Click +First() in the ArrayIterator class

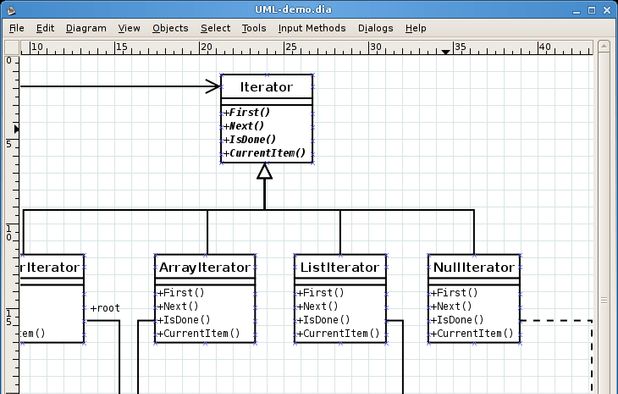point(181,293)
